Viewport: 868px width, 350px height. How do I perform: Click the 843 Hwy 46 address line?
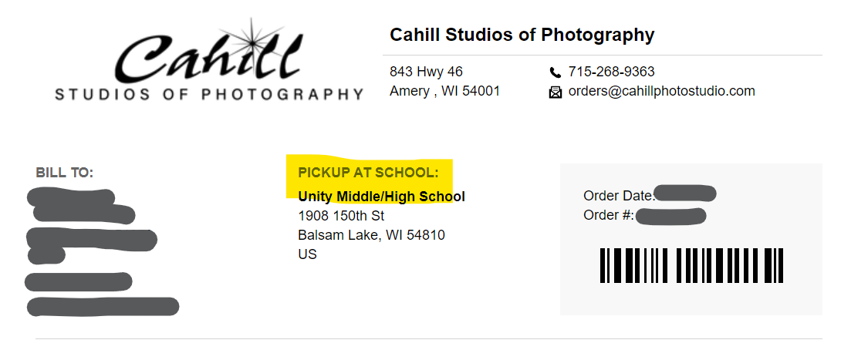426,72
